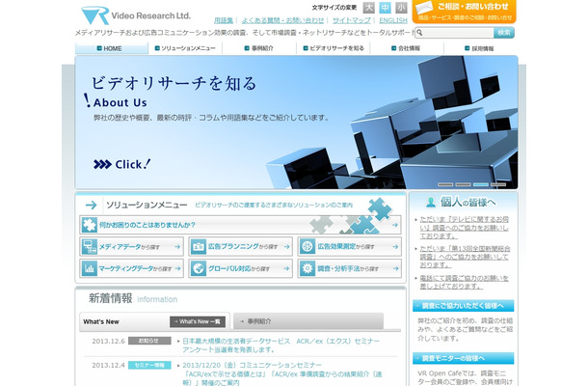Open the orange ご相談・お問い合わせ button
Viewport: 588px width, 386px height.
tap(465, 12)
